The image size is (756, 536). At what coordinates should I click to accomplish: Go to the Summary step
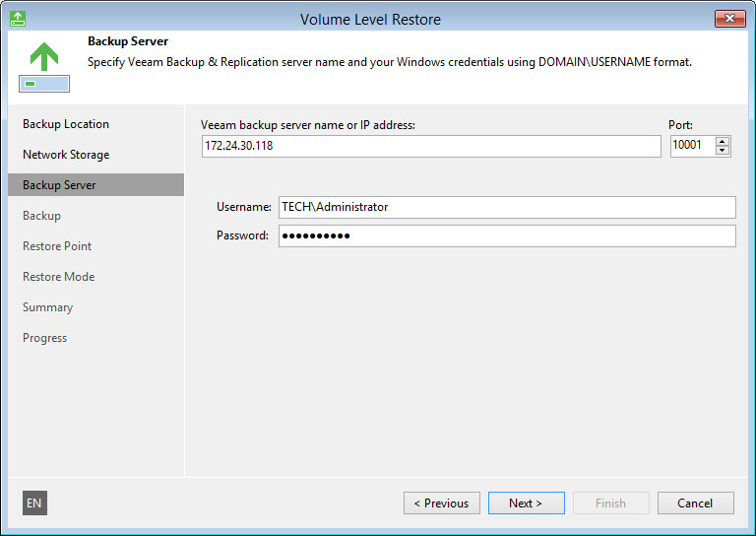point(47,307)
